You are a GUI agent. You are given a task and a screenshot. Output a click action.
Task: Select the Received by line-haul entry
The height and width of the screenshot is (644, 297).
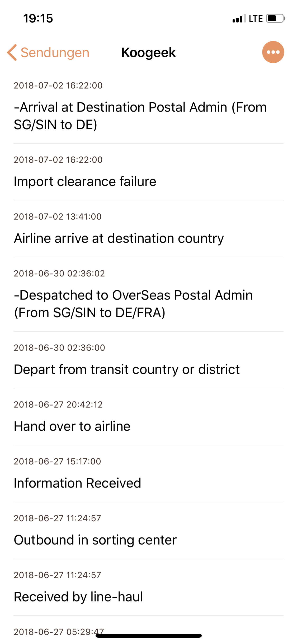click(x=78, y=597)
